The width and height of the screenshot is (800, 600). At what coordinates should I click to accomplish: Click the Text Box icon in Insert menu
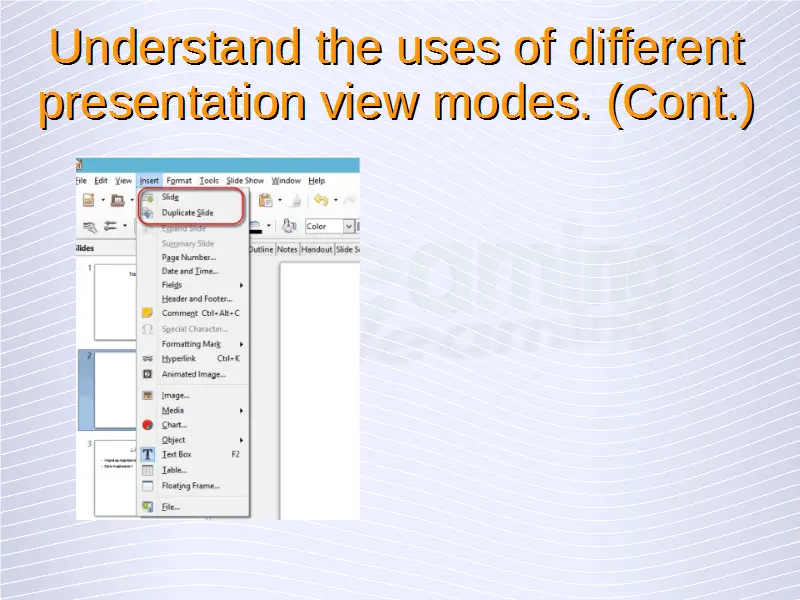pyautogui.click(x=147, y=454)
